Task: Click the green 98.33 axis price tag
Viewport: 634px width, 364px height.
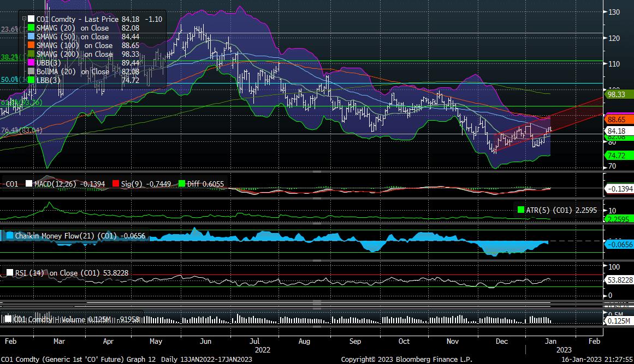Action: (x=619, y=94)
